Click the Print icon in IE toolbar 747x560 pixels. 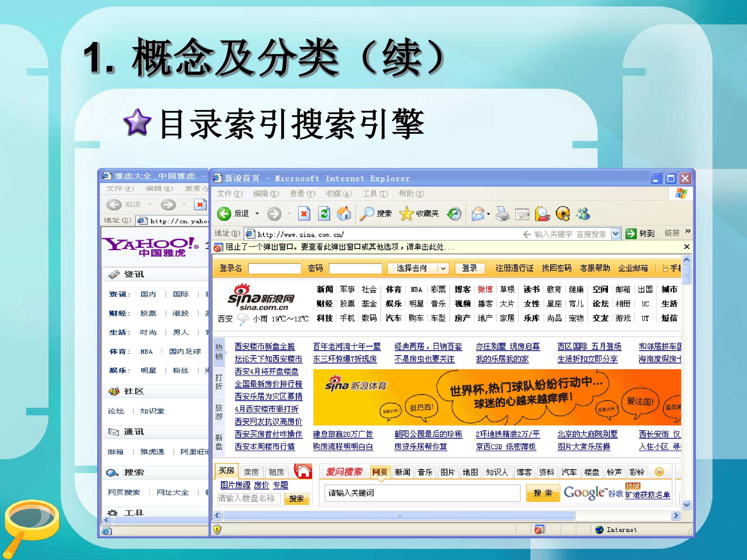coord(502,214)
